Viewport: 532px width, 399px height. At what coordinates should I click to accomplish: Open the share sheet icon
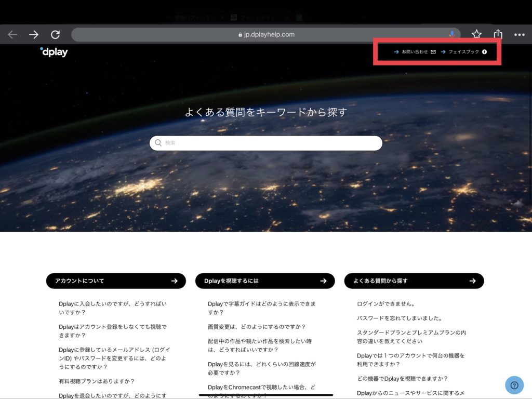pos(498,34)
